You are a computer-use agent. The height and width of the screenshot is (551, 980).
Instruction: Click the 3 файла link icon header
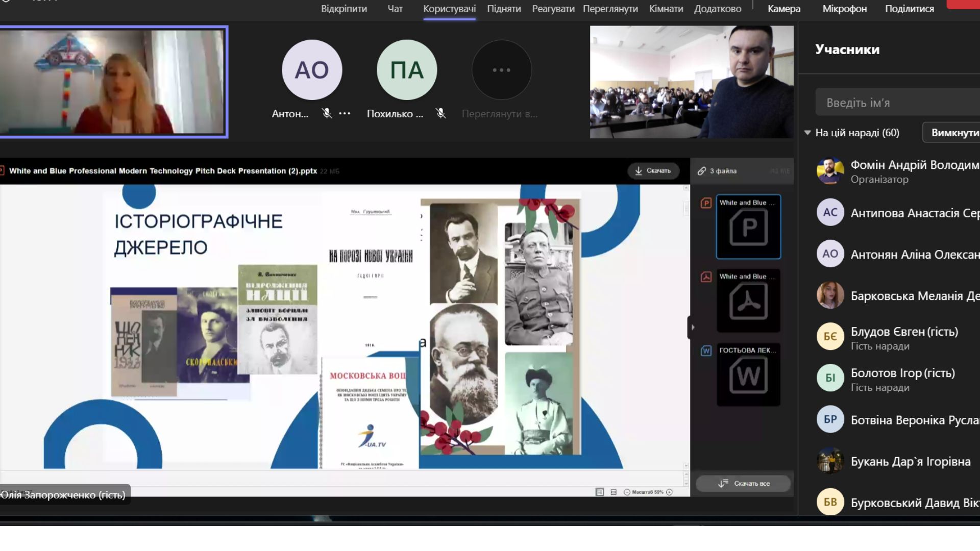[717, 171]
